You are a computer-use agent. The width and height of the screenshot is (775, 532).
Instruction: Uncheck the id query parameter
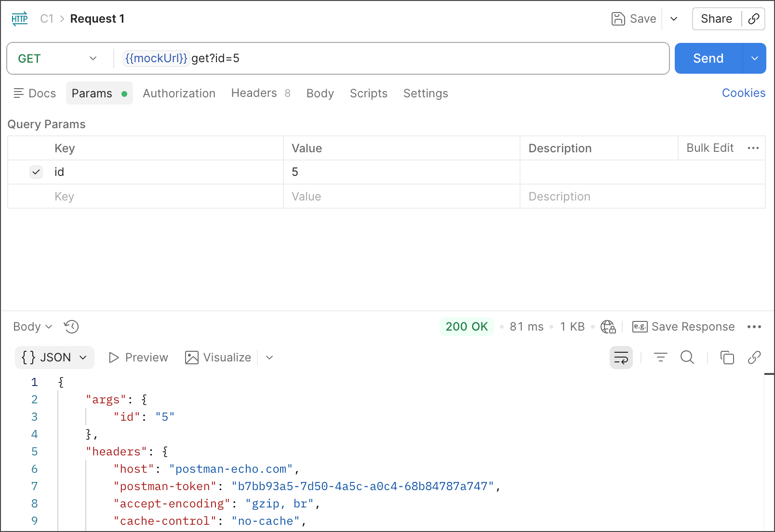[x=36, y=172]
